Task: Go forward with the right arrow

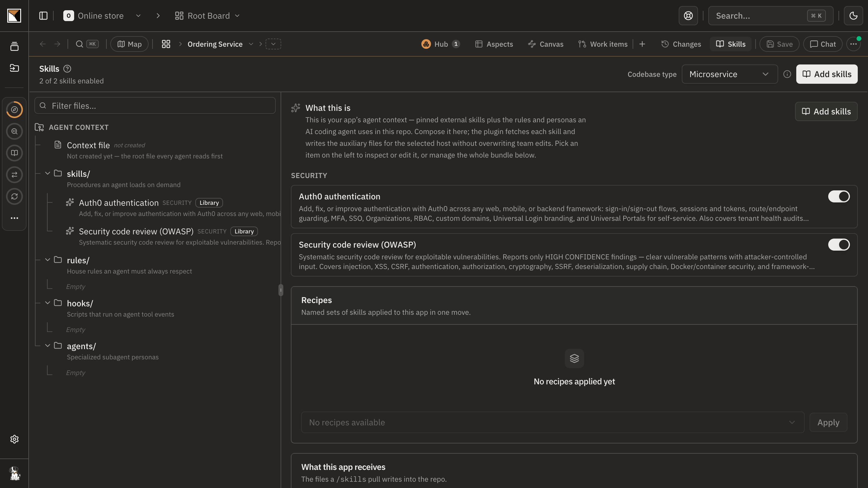Action: (57, 44)
